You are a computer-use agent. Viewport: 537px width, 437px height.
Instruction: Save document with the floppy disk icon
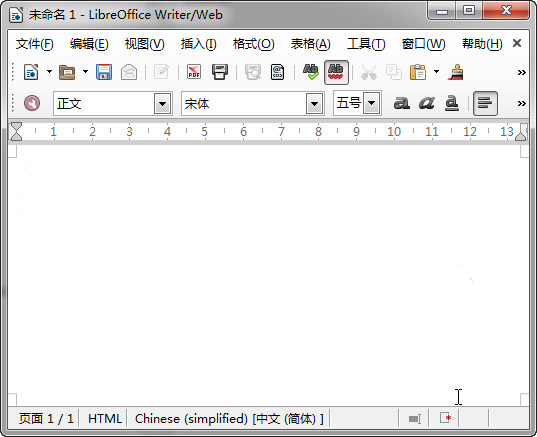104,72
